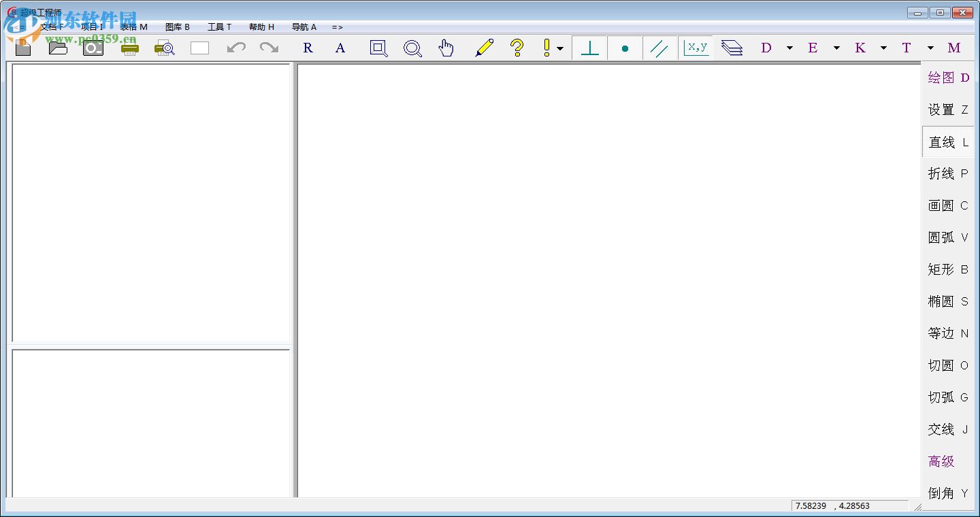Image resolution: width=980 pixels, height=517 pixels.
Task: Select the 圆弧 V arc tool
Action: click(x=948, y=237)
